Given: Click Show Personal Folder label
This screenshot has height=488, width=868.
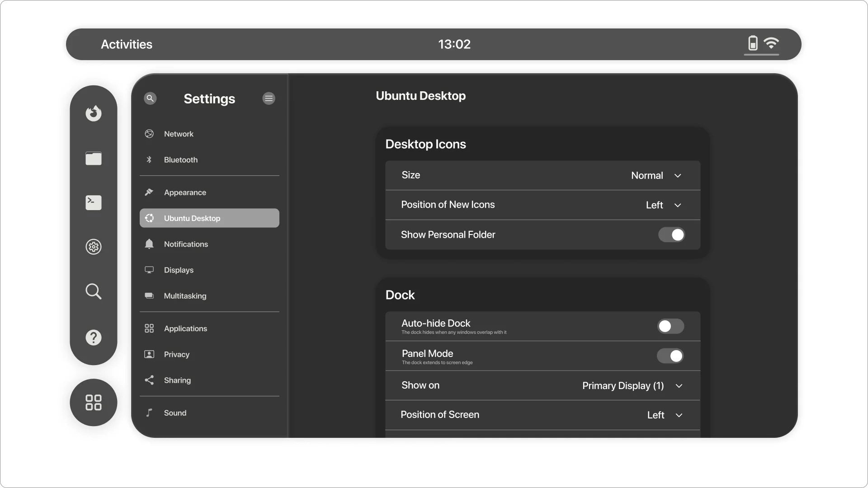Looking at the screenshot, I should pyautogui.click(x=448, y=235).
